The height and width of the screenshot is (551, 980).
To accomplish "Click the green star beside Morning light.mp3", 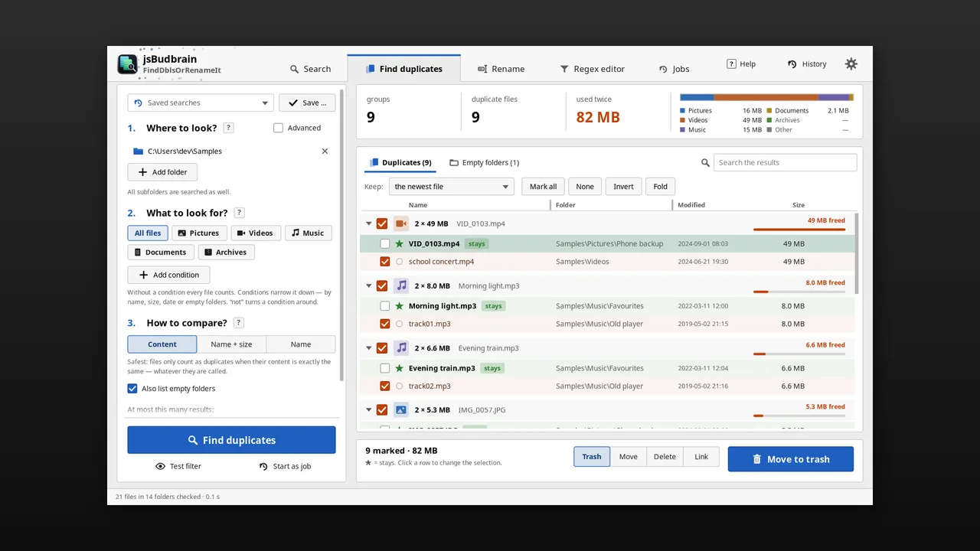I will click(399, 306).
